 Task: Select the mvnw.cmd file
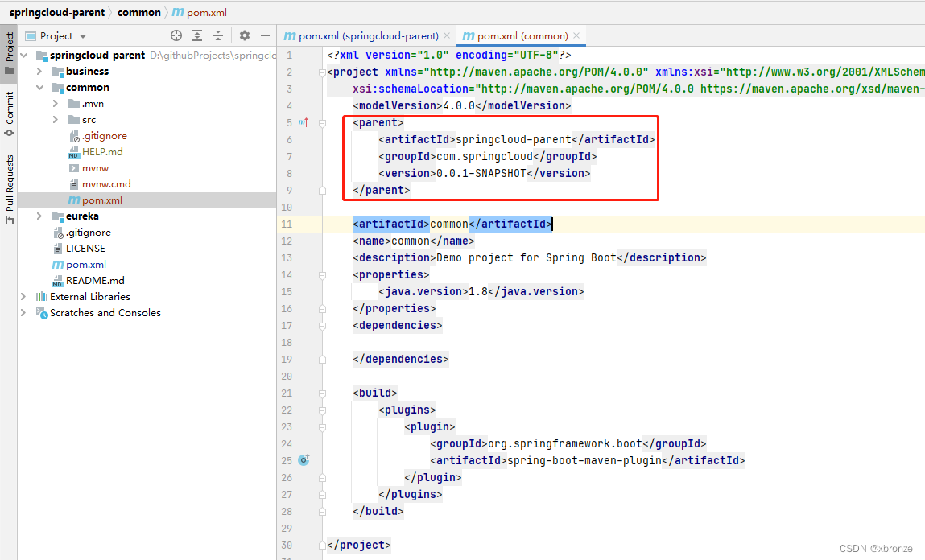pyautogui.click(x=106, y=184)
